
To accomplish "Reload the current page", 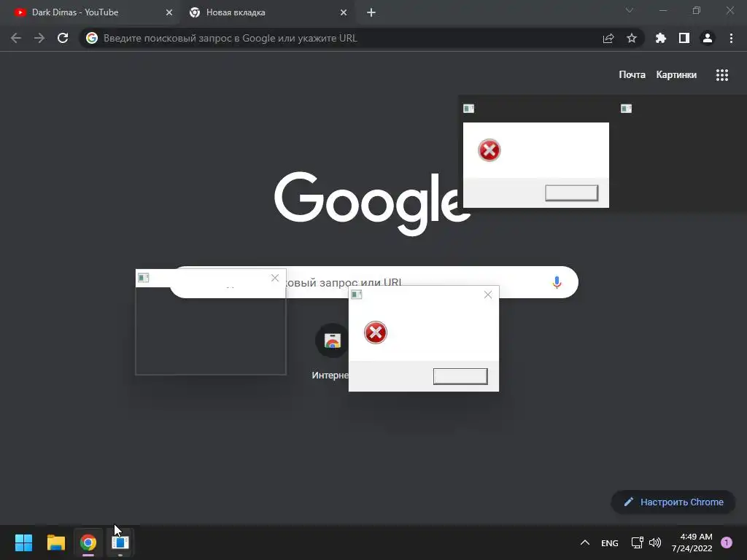I will pyautogui.click(x=63, y=38).
